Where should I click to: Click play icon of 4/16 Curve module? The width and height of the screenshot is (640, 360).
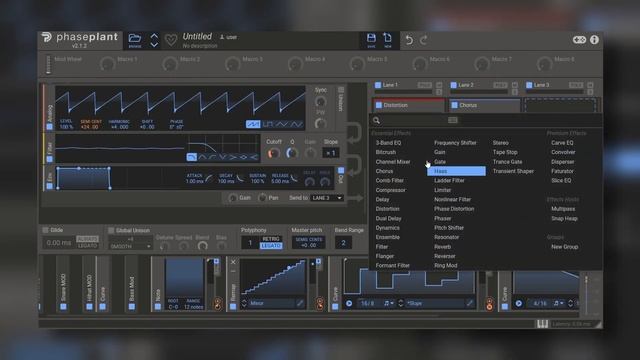[x=518, y=303]
